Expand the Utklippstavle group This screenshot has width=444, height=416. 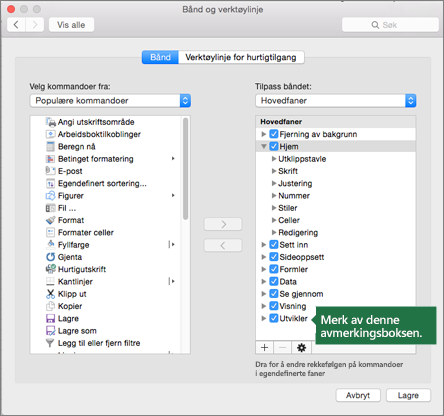[x=274, y=159]
